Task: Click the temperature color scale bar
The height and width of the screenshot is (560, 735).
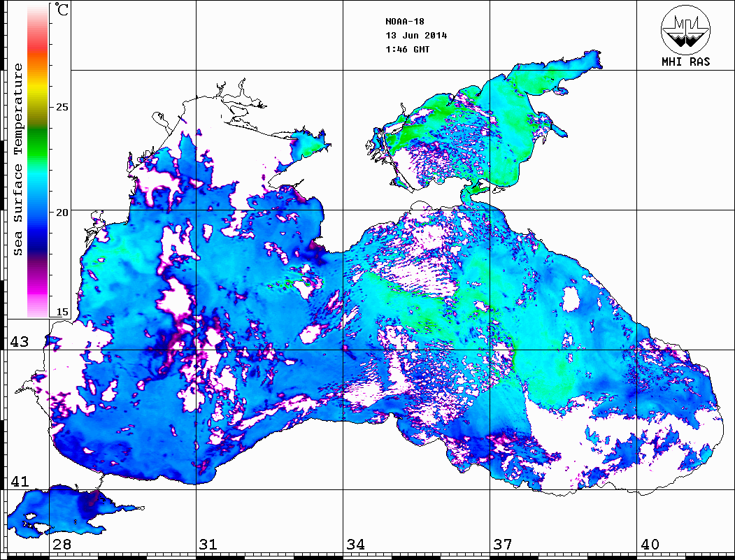Action: tap(38, 160)
